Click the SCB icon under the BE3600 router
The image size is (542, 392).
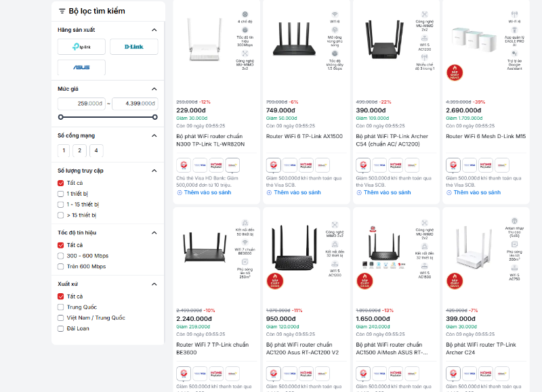coord(184,373)
